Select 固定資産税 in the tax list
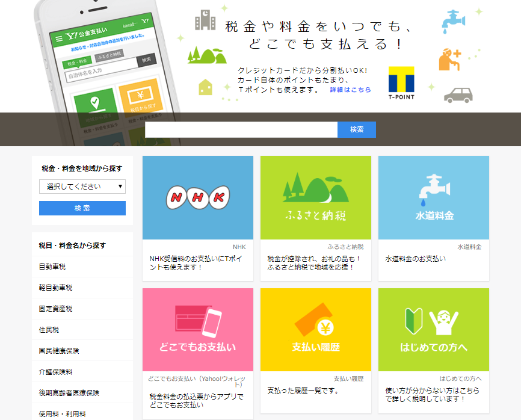 82,309
